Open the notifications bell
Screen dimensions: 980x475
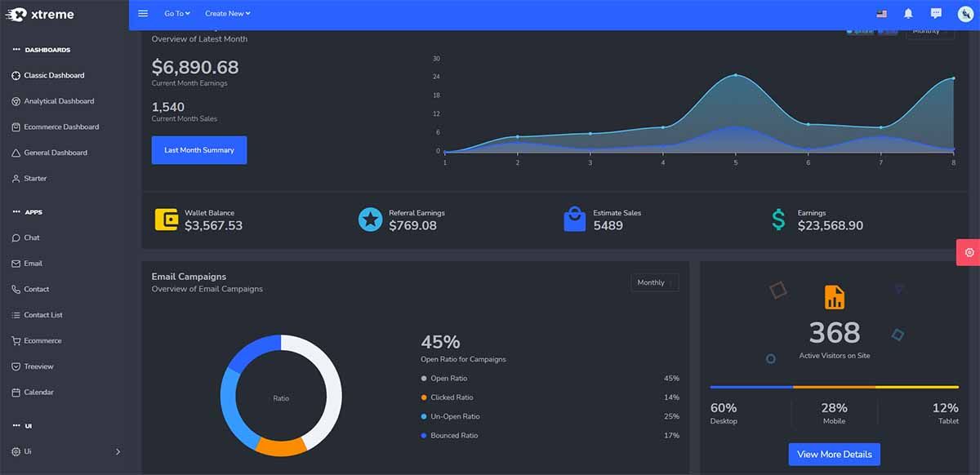point(908,14)
